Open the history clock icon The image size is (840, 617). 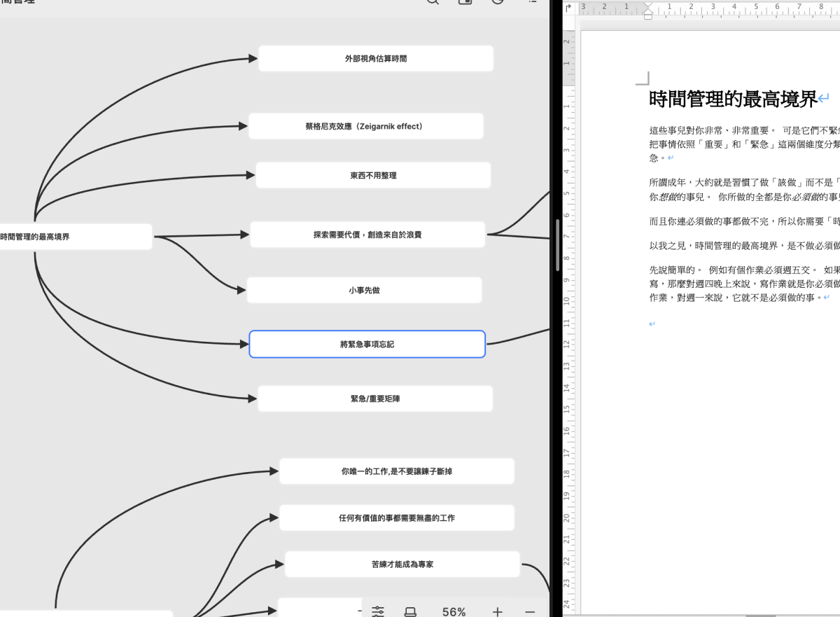498,1
